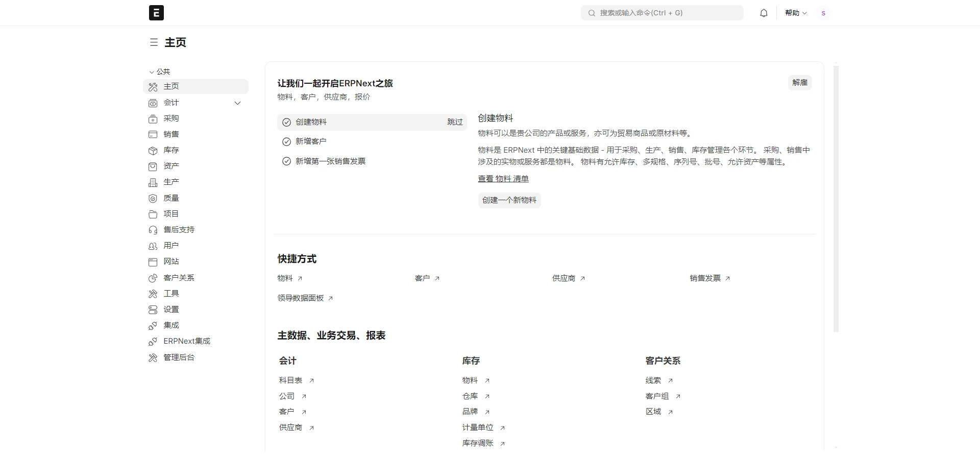Mark 新增第一张销售发票 step check circle
980x454 pixels.
[286, 161]
